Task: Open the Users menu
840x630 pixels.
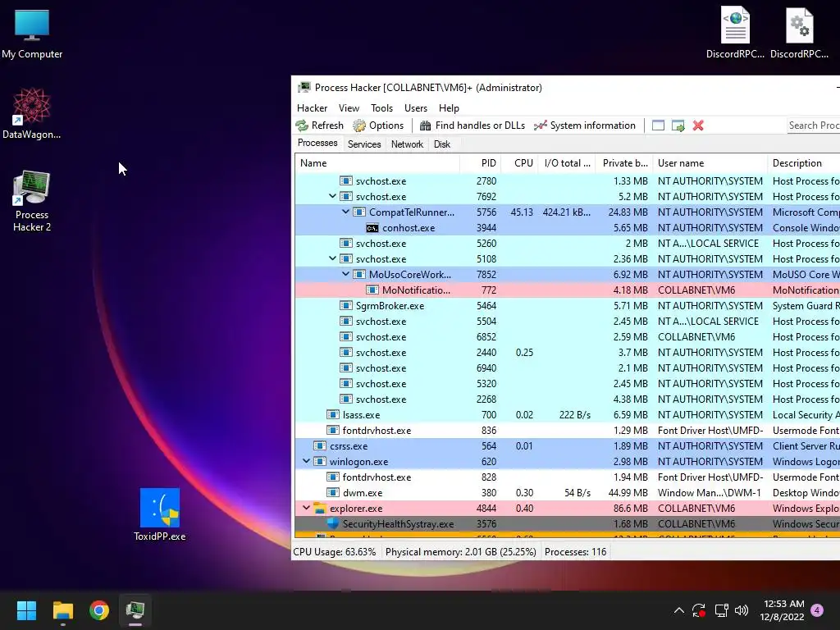Action: (x=416, y=108)
